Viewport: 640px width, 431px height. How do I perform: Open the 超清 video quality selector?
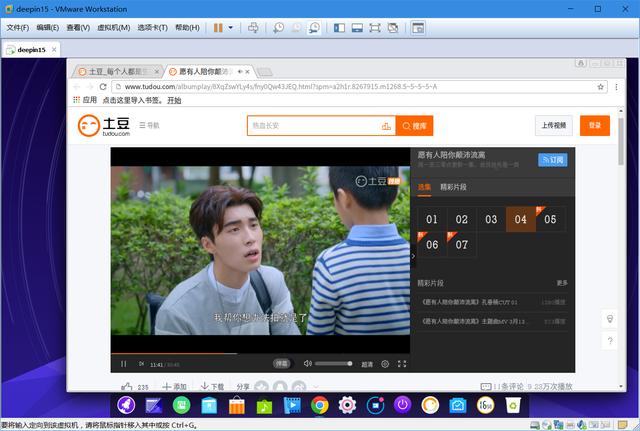coord(367,364)
